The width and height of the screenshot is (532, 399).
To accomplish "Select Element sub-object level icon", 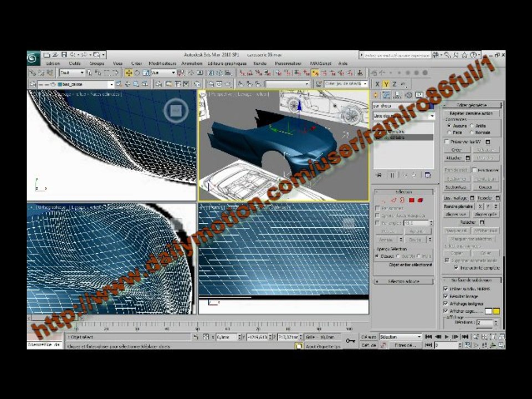I will pyautogui.click(x=421, y=200).
